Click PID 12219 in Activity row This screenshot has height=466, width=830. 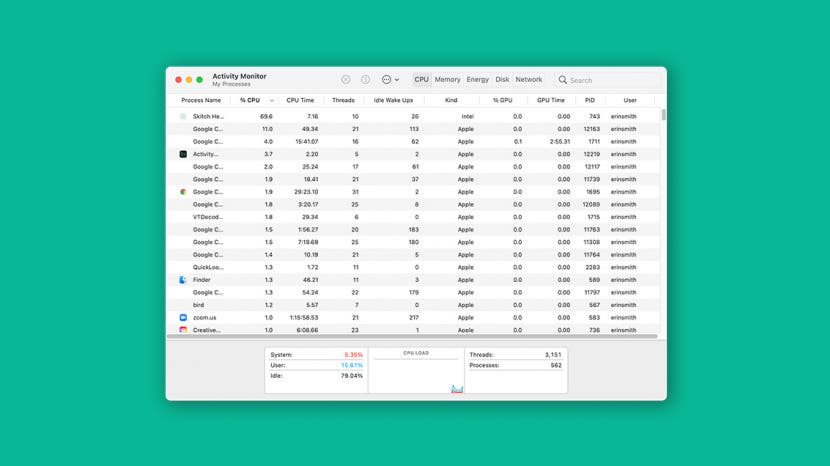[x=592, y=154]
